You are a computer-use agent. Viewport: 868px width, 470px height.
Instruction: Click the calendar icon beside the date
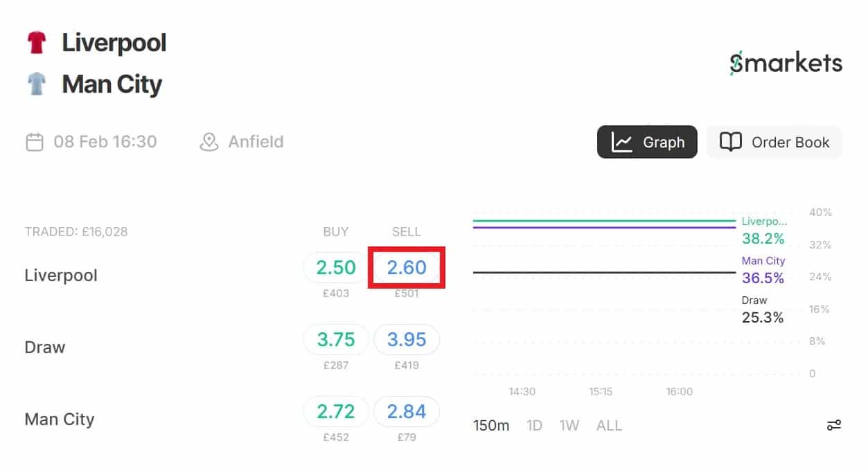[34, 142]
